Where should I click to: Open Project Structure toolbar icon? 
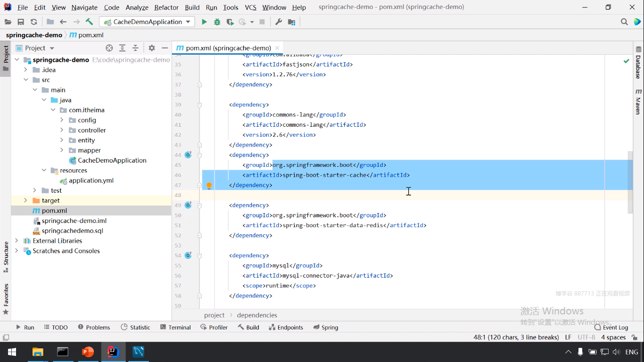[291, 22]
